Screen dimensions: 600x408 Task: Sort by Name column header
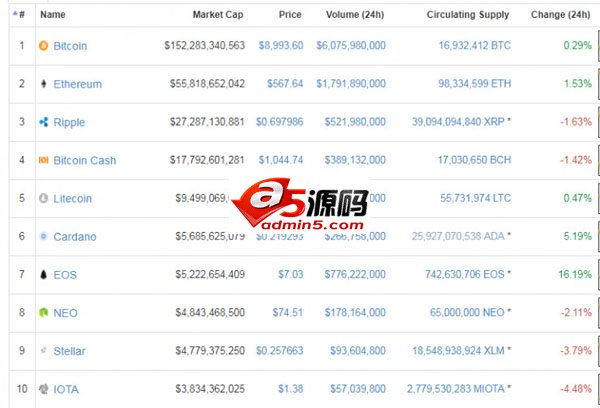click(x=53, y=15)
